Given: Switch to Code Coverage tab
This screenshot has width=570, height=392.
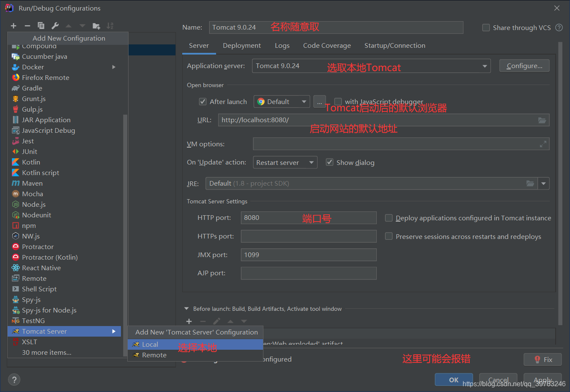Looking at the screenshot, I should click(327, 46).
